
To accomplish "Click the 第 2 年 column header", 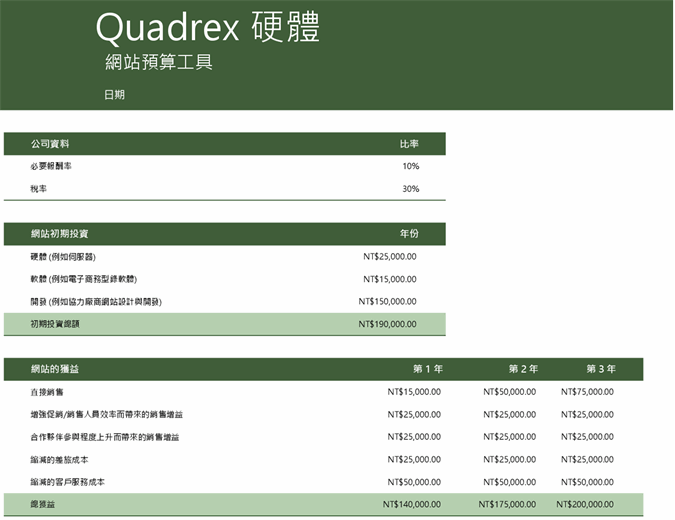I will (523, 369).
